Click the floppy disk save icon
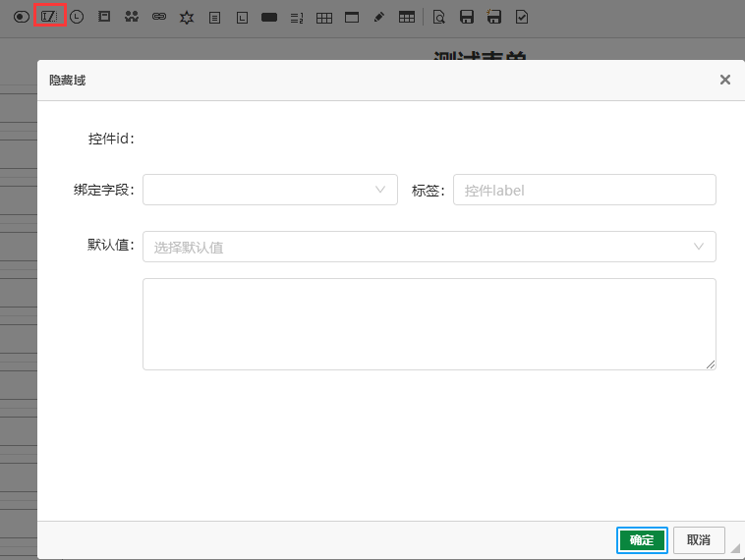Viewport: 745px width, 560px height. (x=467, y=17)
